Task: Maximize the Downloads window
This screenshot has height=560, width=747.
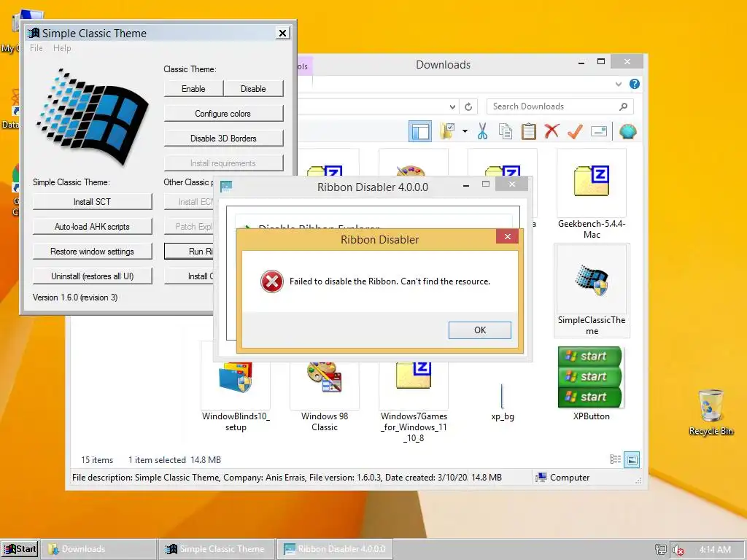Action: [x=601, y=62]
